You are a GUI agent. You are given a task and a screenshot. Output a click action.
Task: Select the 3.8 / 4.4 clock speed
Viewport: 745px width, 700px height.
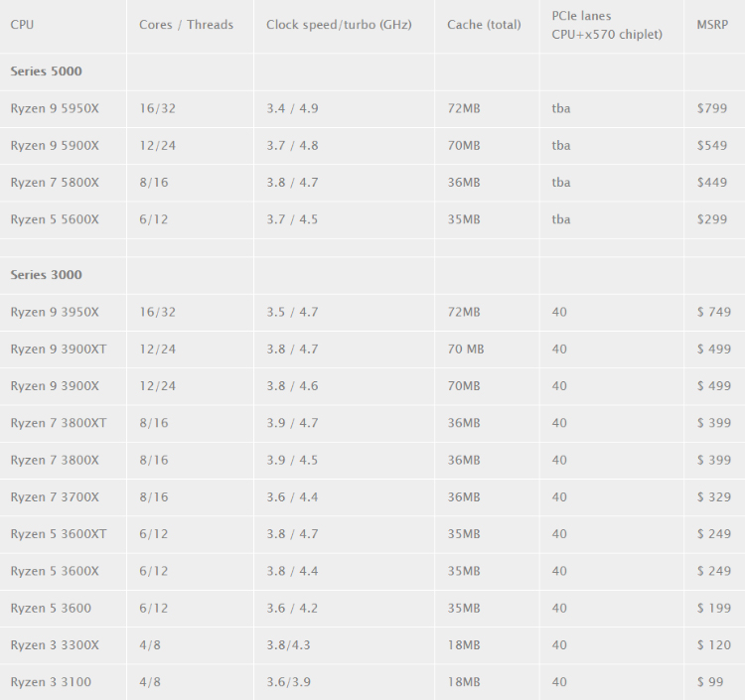292,571
